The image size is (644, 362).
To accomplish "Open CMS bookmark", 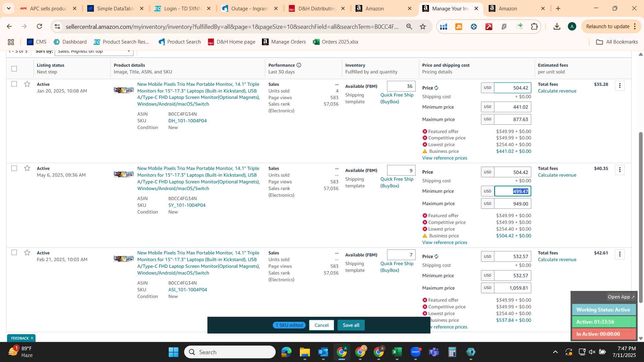I will pyautogui.click(x=37, y=42).
